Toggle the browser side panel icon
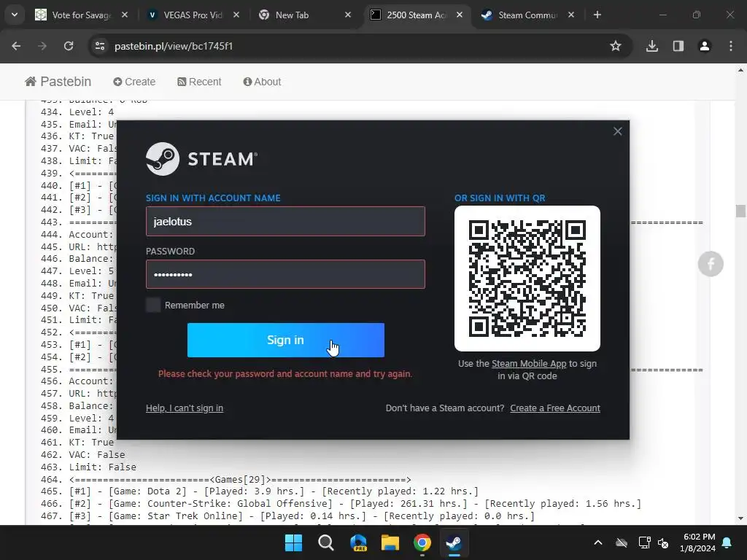747x560 pixels. coord(678,46)
